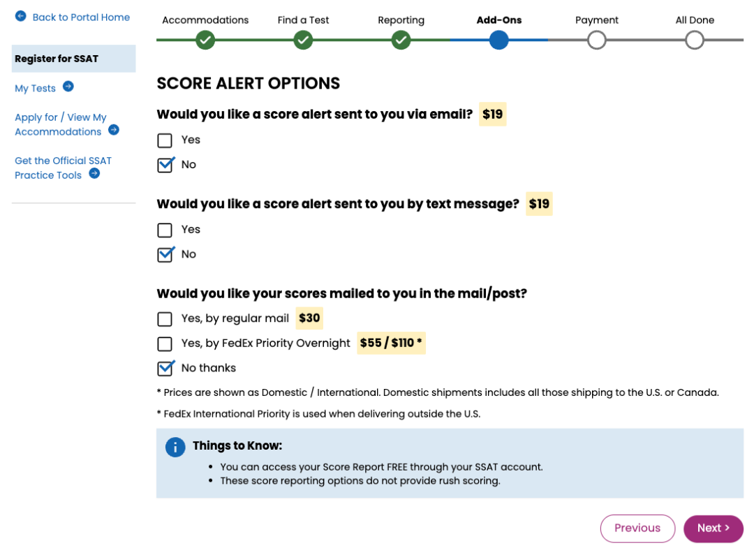The width and height of the screenshot is (754, 560).
Task: Uncheck No for email score alert
Action: [x=165, y=165]
